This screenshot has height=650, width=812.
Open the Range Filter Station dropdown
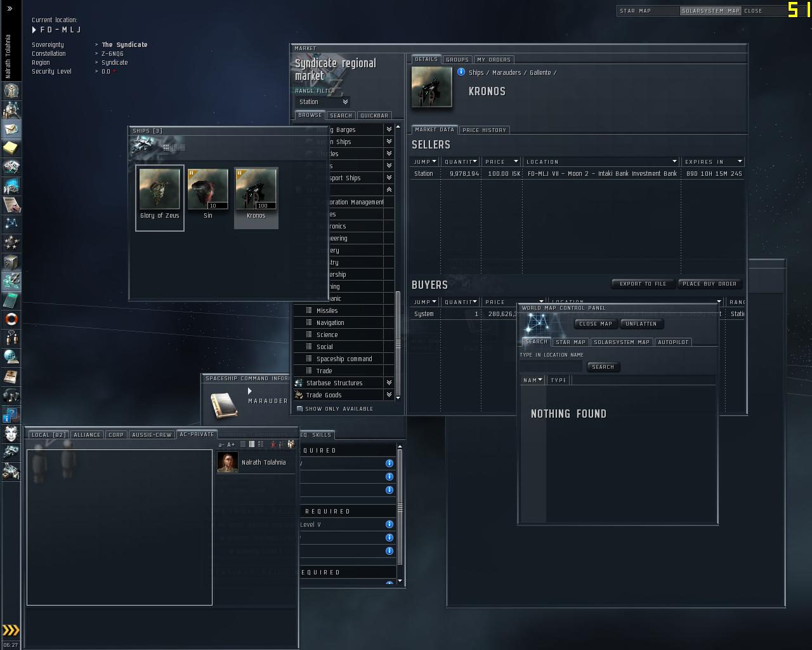[324, 102]
